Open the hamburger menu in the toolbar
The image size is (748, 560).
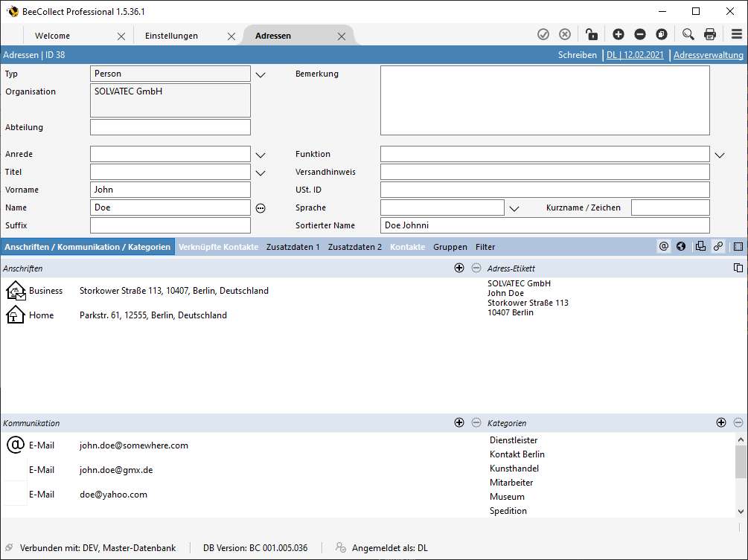736,34
